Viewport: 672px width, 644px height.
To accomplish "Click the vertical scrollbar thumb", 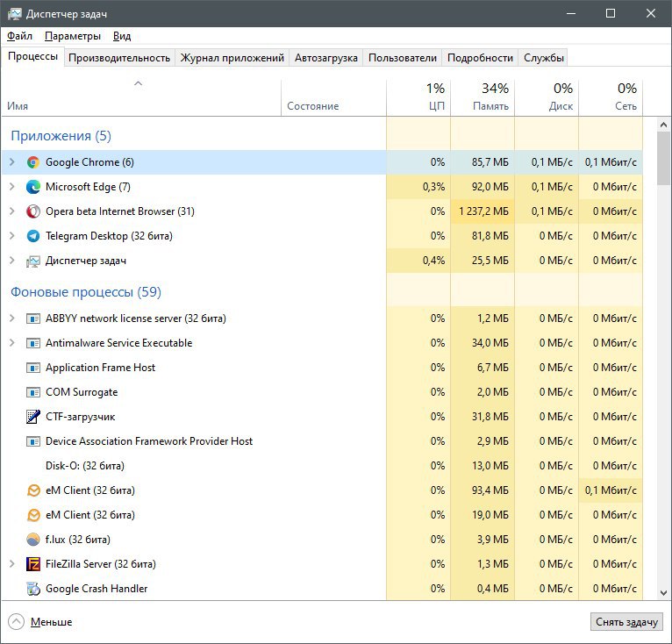I will pyautogui.click(x=663, y=159).
